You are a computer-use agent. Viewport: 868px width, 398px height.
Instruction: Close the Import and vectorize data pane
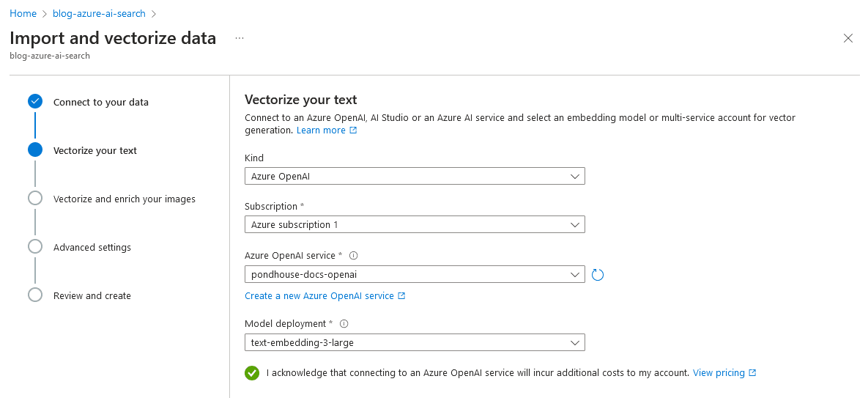click(x=847, y=38)
